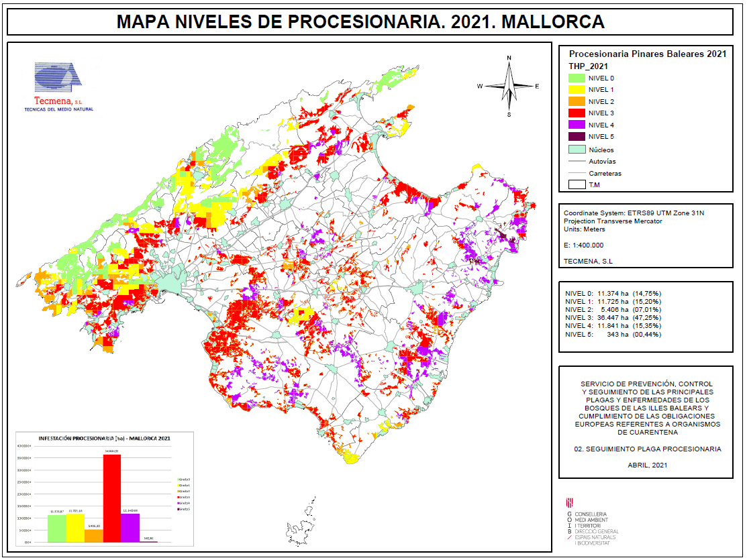Select the Carreteras line symbol in legend
Screen dimensions: 747x560
coord(577,173)
